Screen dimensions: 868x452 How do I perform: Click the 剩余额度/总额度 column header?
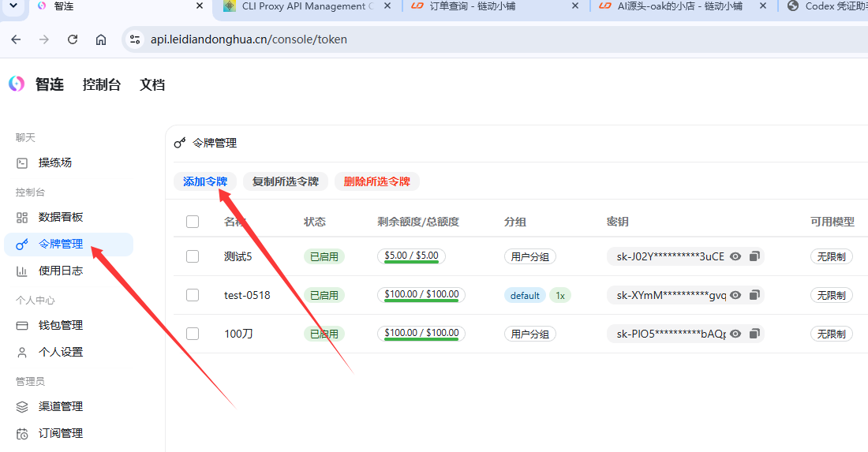(418, 222)
